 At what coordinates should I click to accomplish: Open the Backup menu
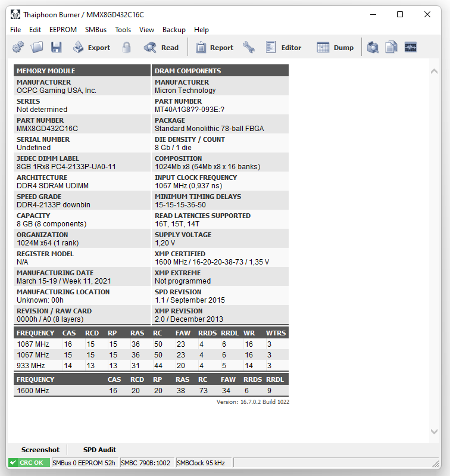coord(174,30)
